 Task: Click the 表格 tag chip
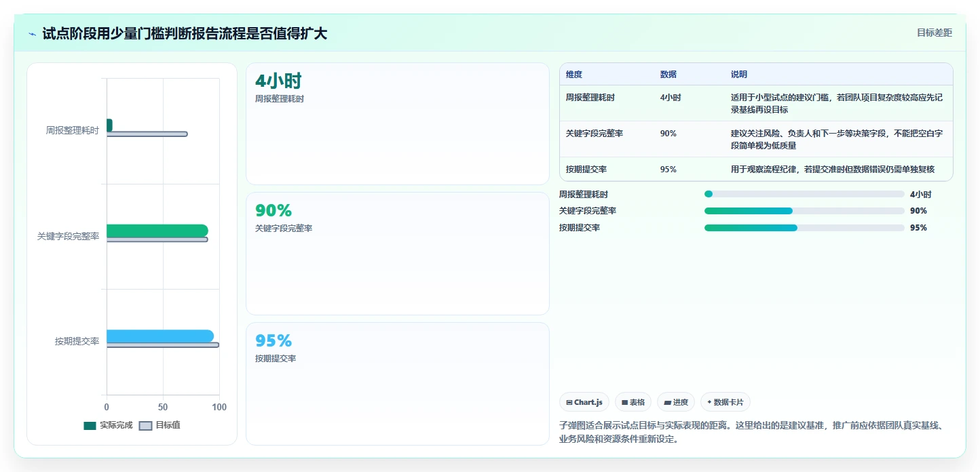[633, 402]
